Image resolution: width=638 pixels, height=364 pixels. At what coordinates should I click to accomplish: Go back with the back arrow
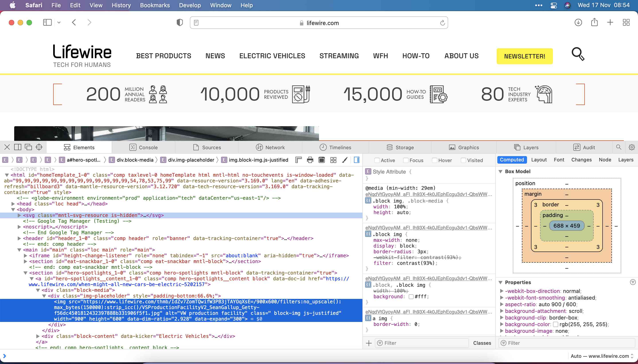(x=74, y=23)
